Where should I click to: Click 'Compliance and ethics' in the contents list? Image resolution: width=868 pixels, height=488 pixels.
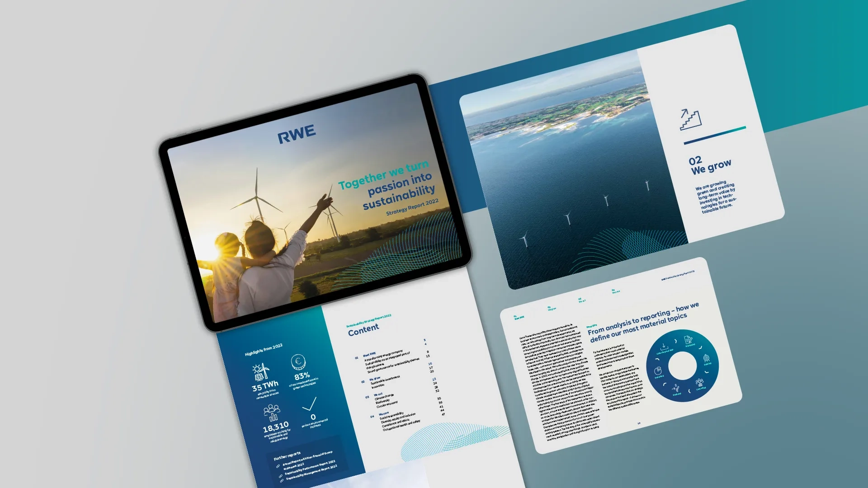[x=396, y=423]
